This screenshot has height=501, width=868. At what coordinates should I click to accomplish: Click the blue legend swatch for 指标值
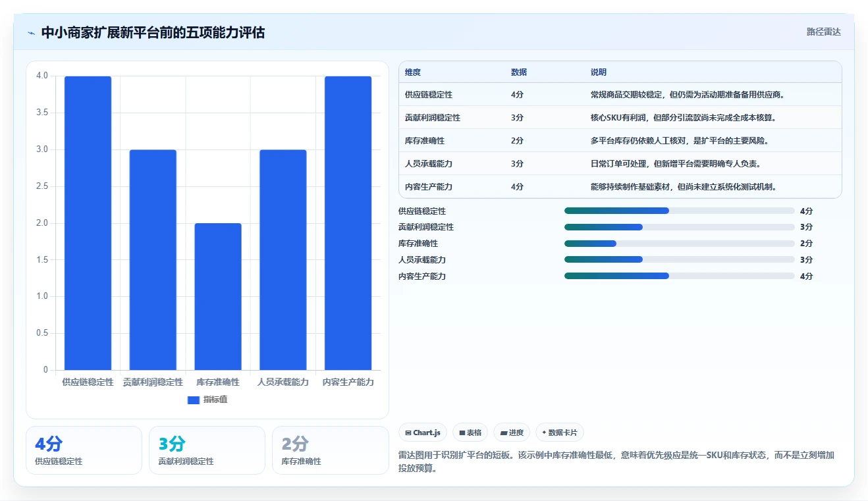click(194, 400)
